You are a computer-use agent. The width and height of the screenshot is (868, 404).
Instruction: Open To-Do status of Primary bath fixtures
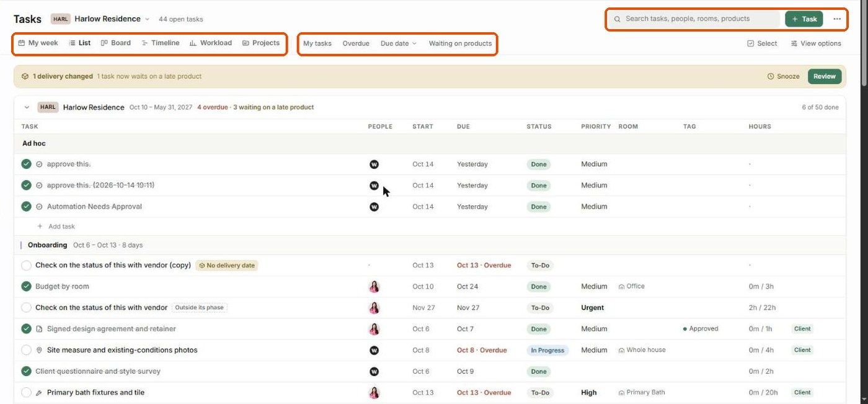tap(540, 392)
